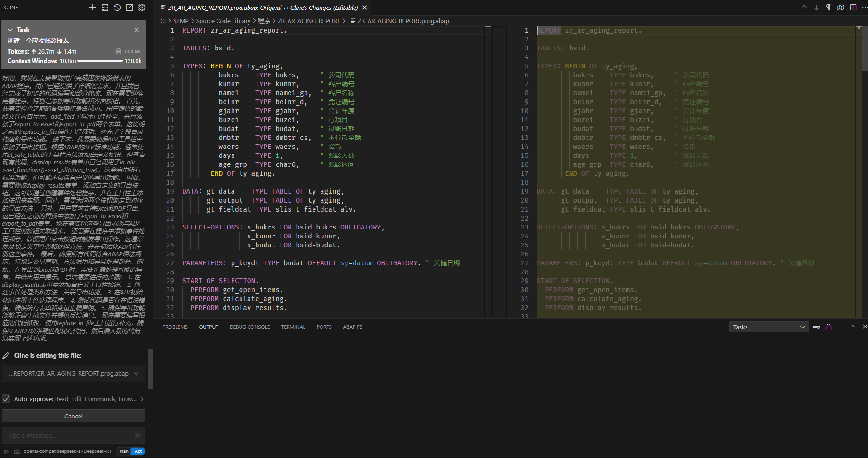The image size is (868, 458).
Task: Toggle the Auto-approve checkbox
Action: point(6,399)
